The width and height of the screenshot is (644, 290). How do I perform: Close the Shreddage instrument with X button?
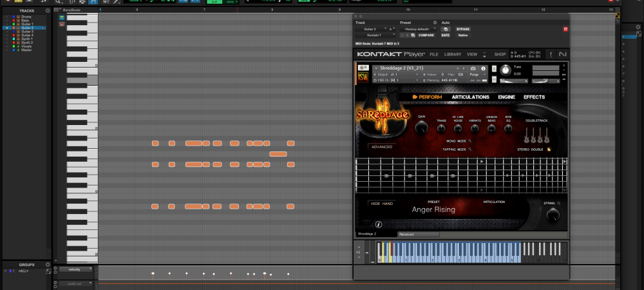pos(564,65)
